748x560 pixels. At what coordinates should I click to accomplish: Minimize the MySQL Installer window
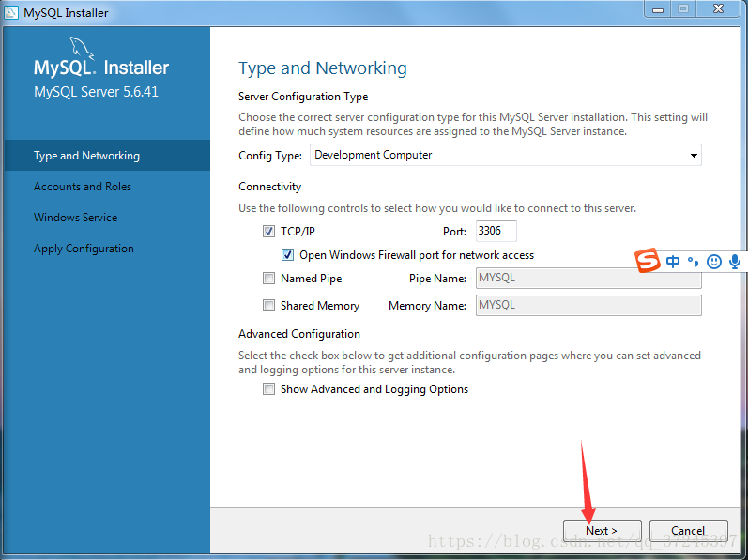[x=658, y=9]
